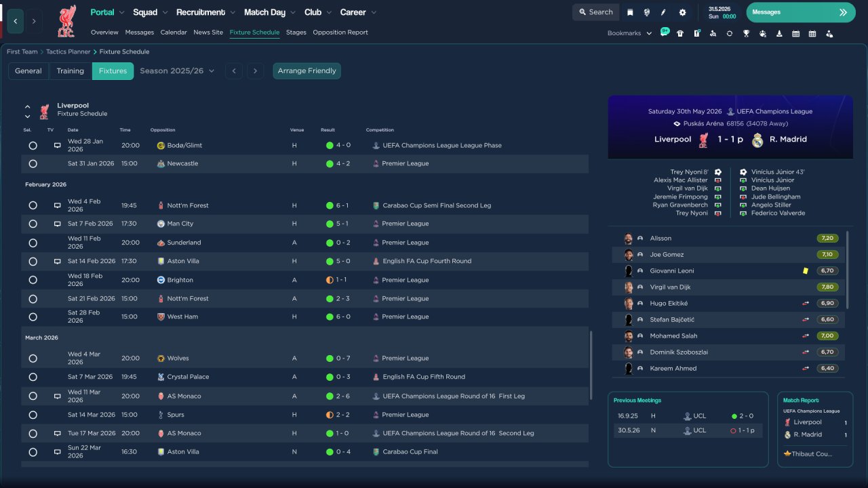This screenshot has height=488, width=868.
Task: Click the trophy icon in the bookmarks bar
Action: coord(746,33)
